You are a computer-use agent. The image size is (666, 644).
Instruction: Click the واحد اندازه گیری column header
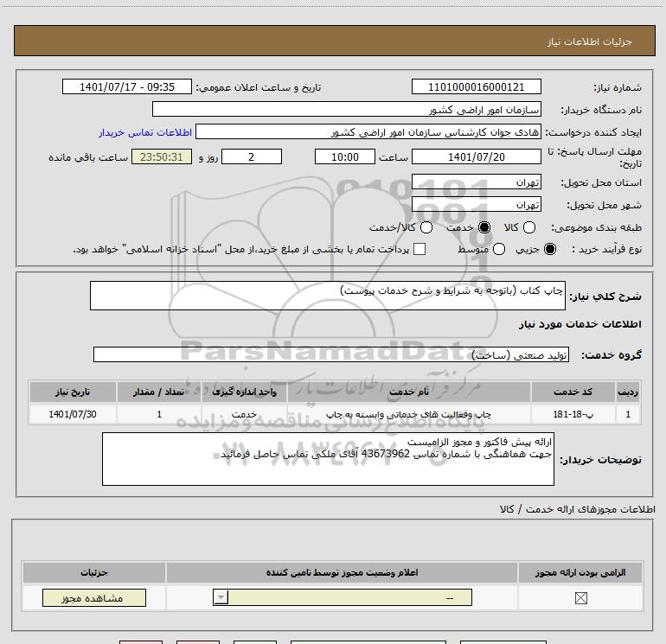click(x=244, y=392)
